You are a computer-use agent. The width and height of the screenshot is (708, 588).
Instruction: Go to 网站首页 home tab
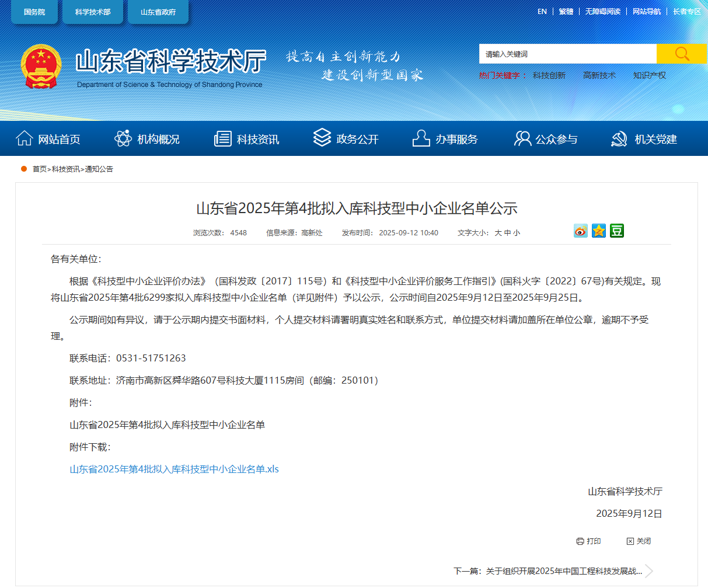click(48, 139)
